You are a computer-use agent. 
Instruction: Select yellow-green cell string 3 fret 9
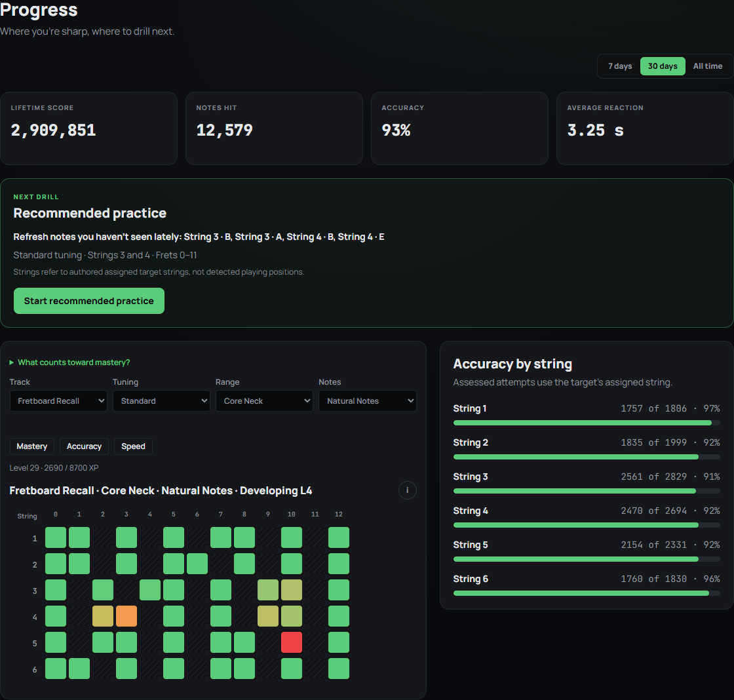[268, 590]
